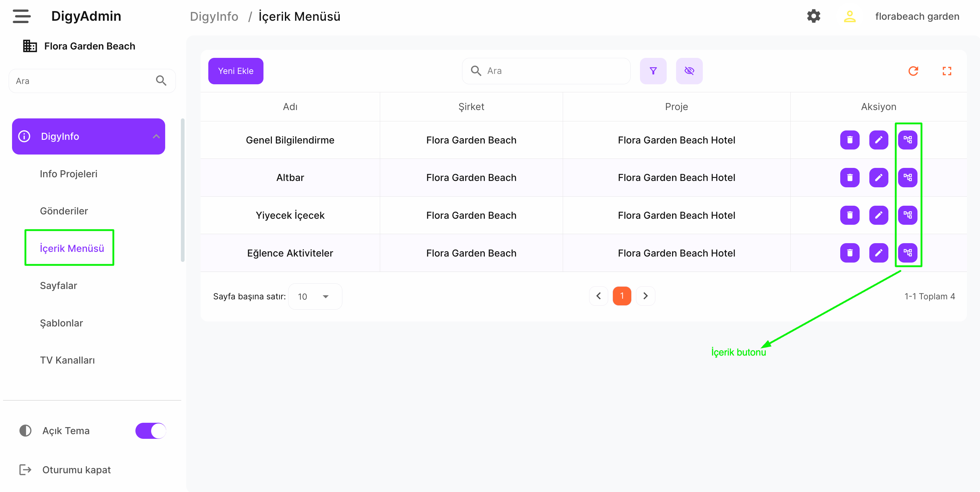Click the hamburger menu icon
This screenshot has width=980, height=492.
pyautogui.click(x=22, y=16)
